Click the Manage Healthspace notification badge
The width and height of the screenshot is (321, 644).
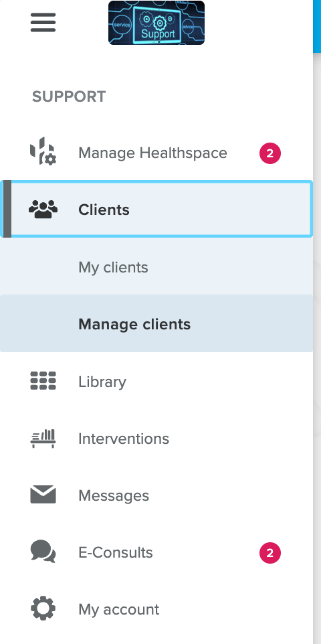coord(270,153)
